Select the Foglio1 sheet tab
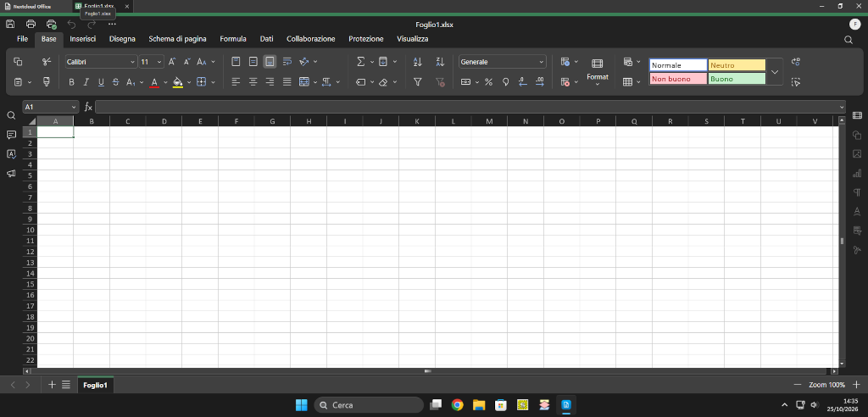The height and width of the screenshot is (417, 868). tap(95, 385)
